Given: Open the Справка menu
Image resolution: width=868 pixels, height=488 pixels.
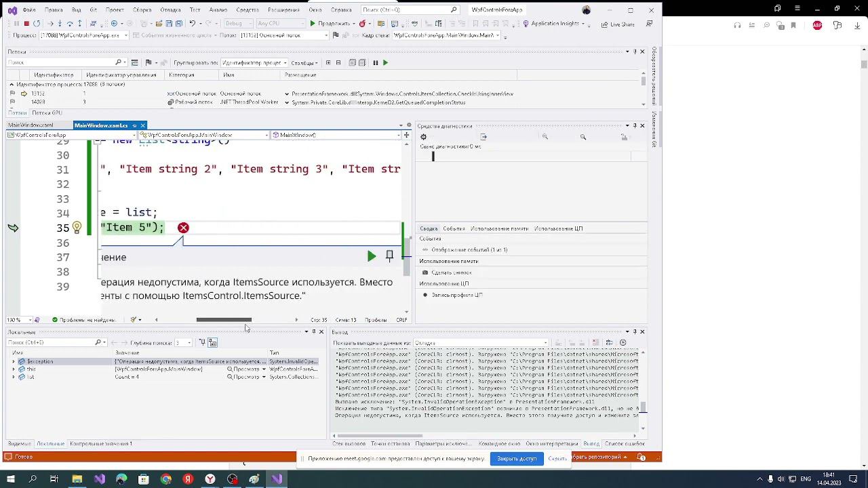Looking at the screenshot, I should (340, 10).
